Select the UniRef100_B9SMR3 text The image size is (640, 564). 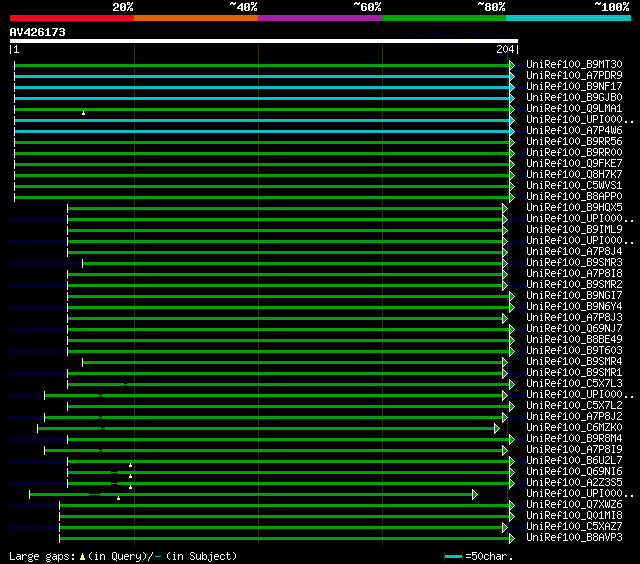point(574,262)
